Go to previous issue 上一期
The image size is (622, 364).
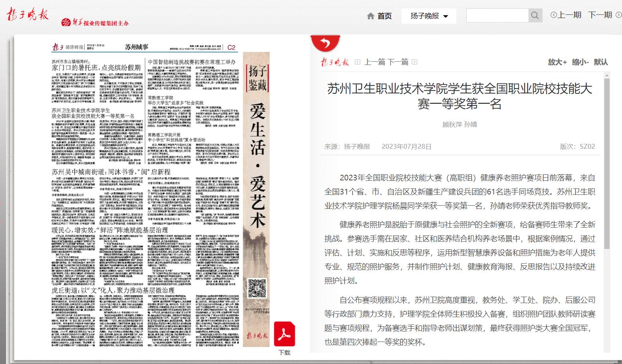coord(569,15)
